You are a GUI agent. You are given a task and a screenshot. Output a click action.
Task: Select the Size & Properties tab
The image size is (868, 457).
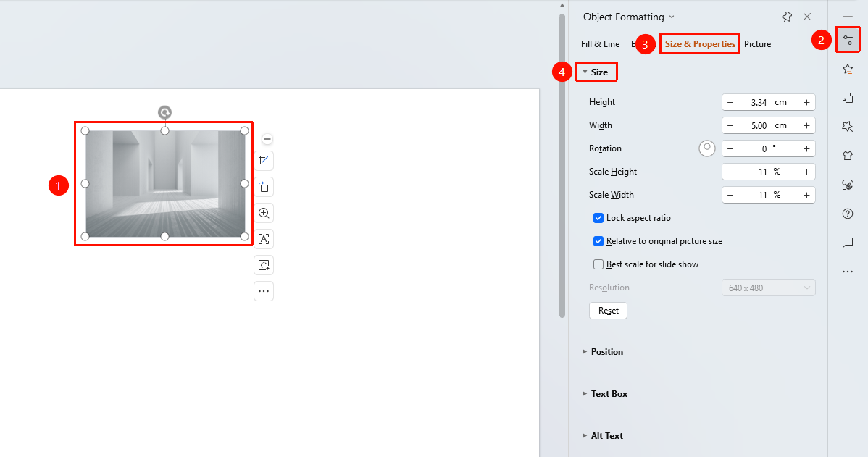click(700, 44)
